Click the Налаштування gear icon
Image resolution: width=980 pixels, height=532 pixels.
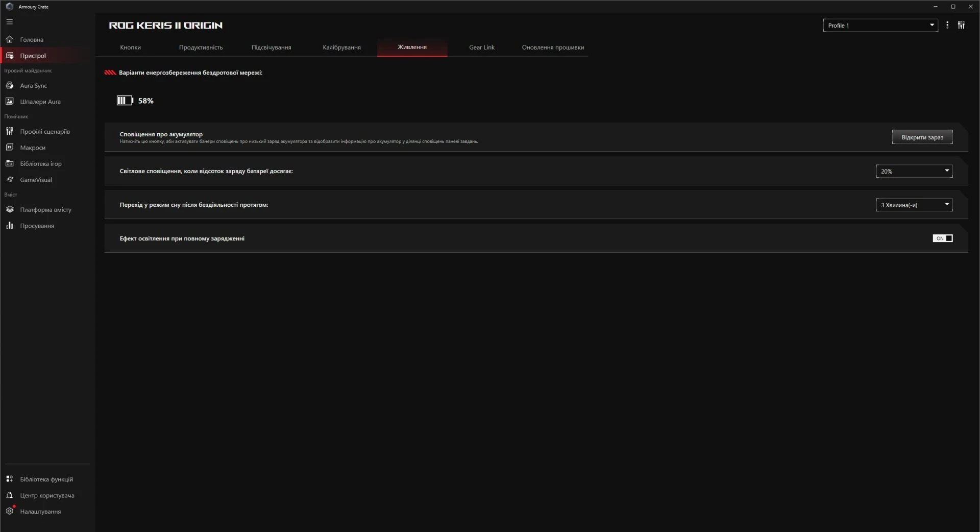coord(9,511)
